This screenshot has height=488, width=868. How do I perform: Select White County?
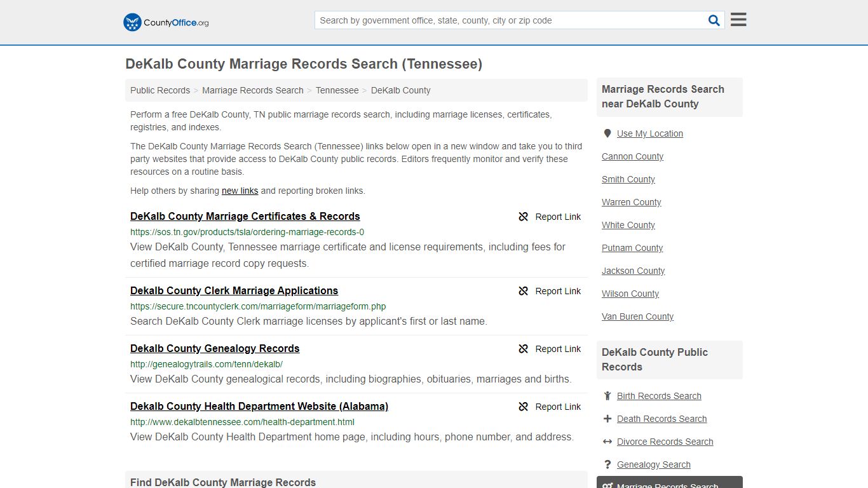click(x=628, y=225)
